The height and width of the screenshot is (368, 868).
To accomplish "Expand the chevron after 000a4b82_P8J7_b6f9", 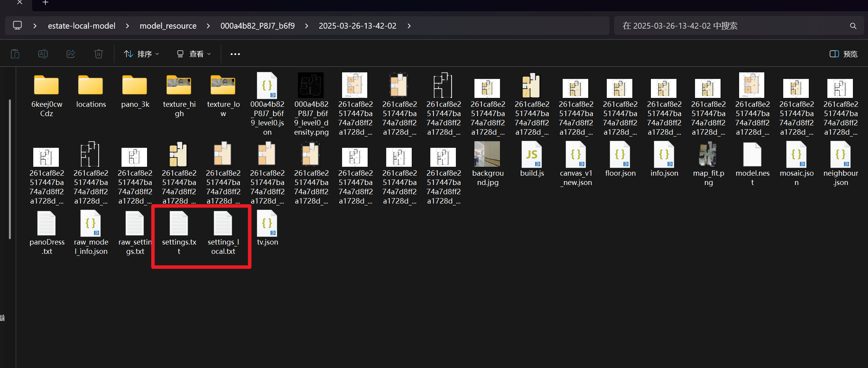I will tap(306, 26).
